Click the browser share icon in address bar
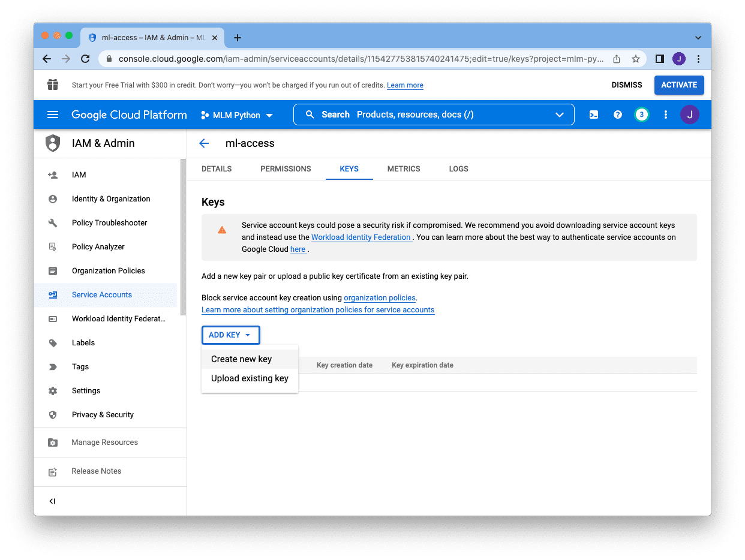 point(617,59)
